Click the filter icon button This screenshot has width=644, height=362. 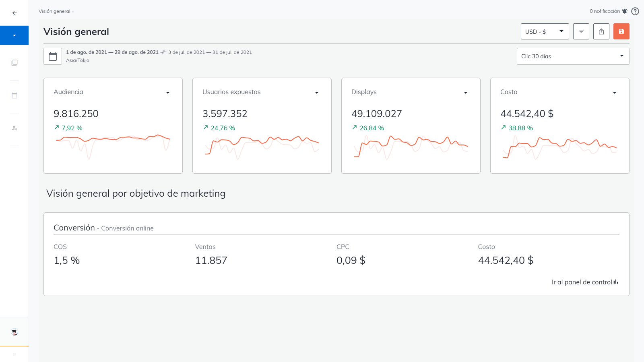coord(581,31)
